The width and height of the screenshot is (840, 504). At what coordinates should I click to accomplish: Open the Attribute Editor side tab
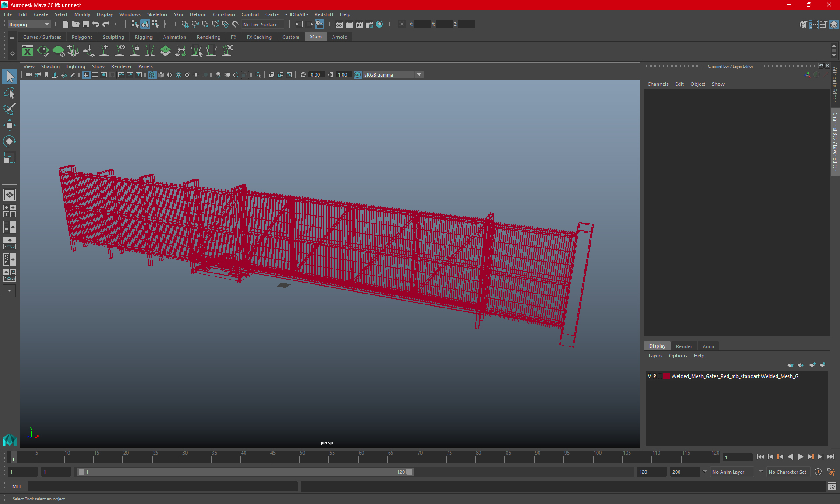tap(835, 84)
